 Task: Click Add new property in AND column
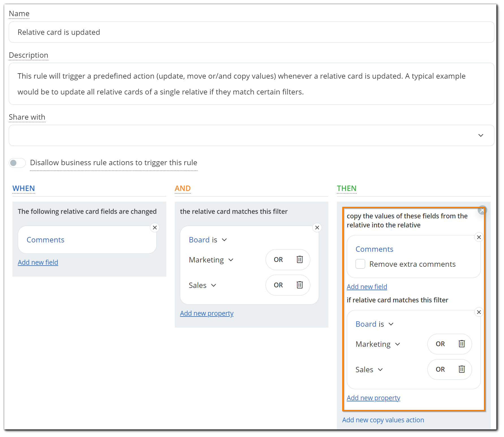tap(207, 313)
